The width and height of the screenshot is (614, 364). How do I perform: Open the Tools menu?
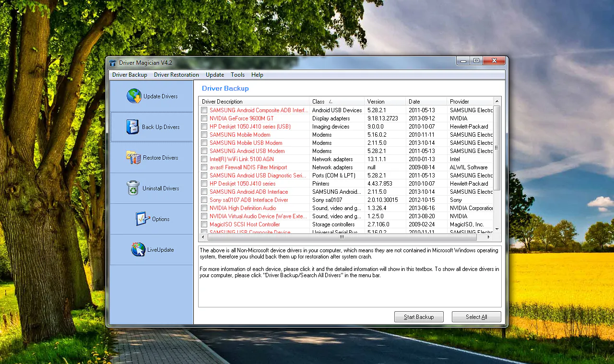click(237, 75)
